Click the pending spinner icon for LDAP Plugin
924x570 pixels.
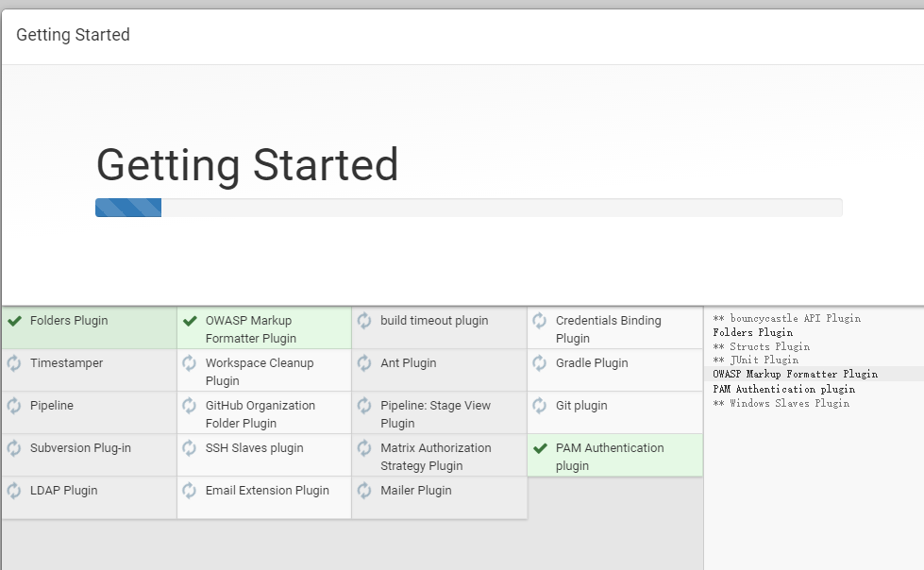coord(14,490)
